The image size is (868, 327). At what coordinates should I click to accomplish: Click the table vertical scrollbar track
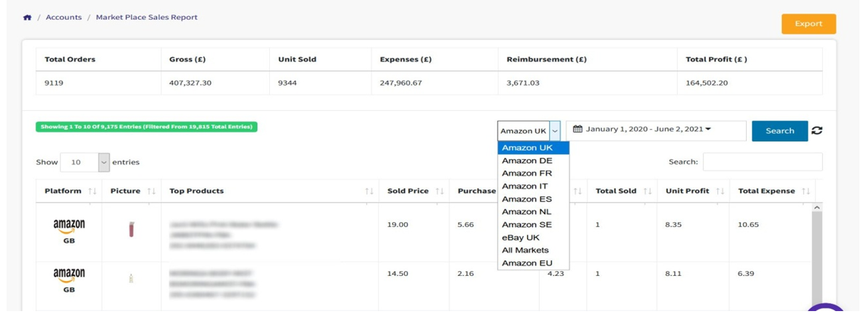[817, 261]
